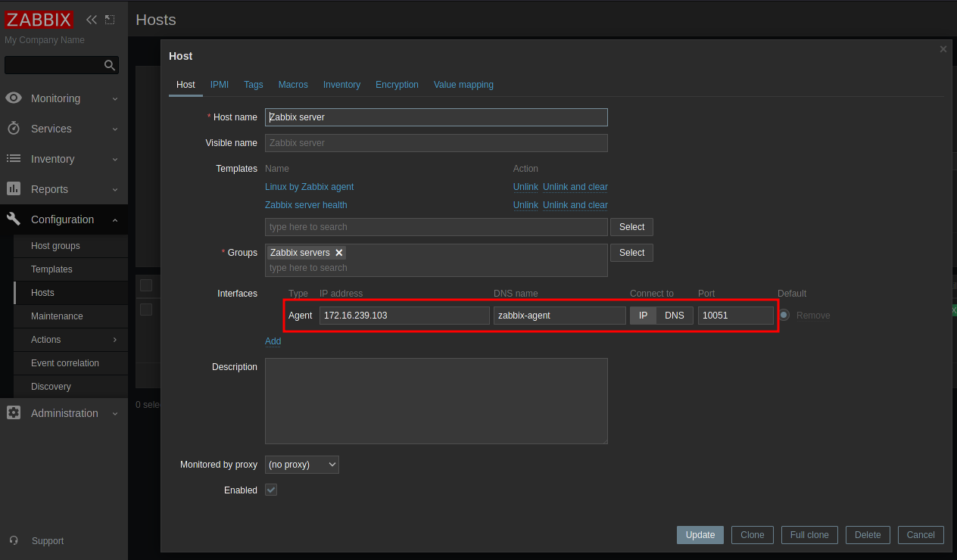Click the Monitoring eye icon
The height and width of the screenshot is (560, 957).
coord(14,98)
